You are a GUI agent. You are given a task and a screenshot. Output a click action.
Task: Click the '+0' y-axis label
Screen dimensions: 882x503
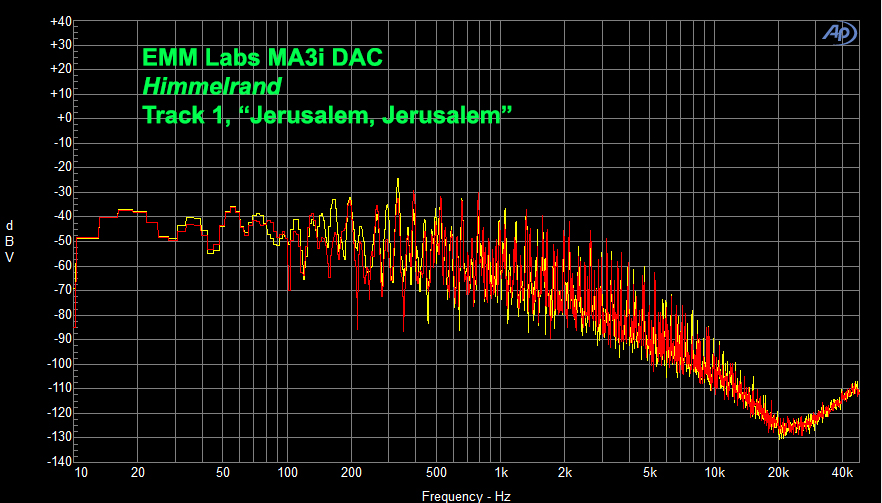pos(64,118)
